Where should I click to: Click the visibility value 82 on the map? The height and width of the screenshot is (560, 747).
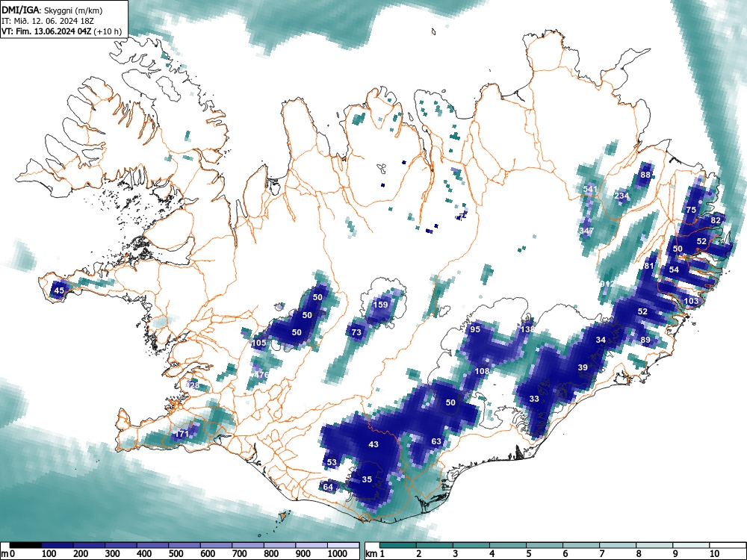pyautogui.click(x=716, y=220)
